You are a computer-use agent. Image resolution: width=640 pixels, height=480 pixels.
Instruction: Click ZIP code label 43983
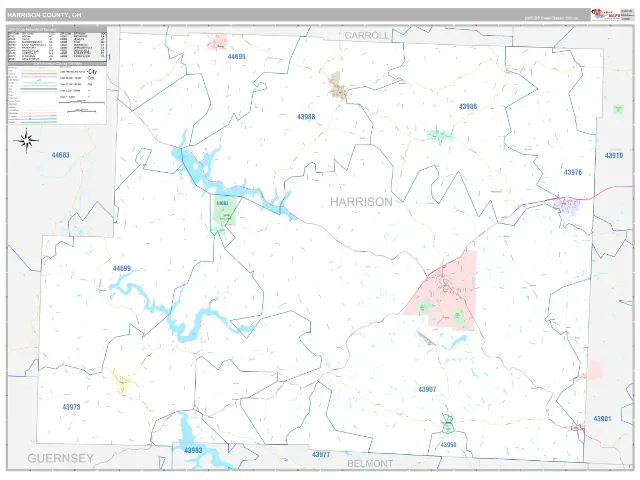[x=193, y=451]
